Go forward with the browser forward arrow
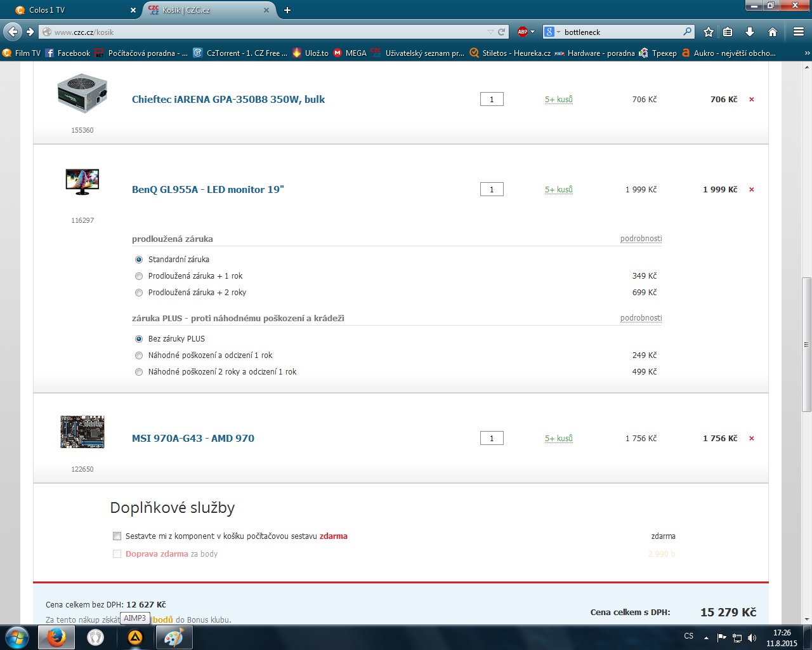Screen dimensions: 812x650 (x=30, y=32)
